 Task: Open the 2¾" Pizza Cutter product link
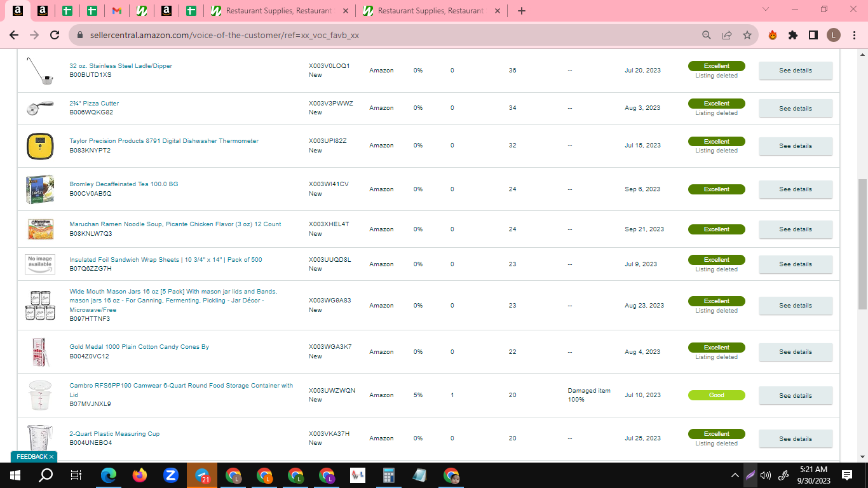pyautogui.click(x=94, y=104)
